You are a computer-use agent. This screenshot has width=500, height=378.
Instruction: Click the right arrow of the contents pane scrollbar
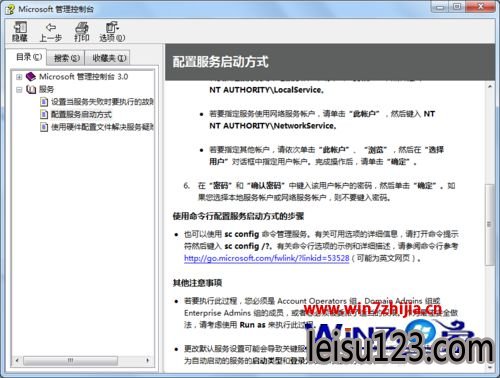(148, 360)
